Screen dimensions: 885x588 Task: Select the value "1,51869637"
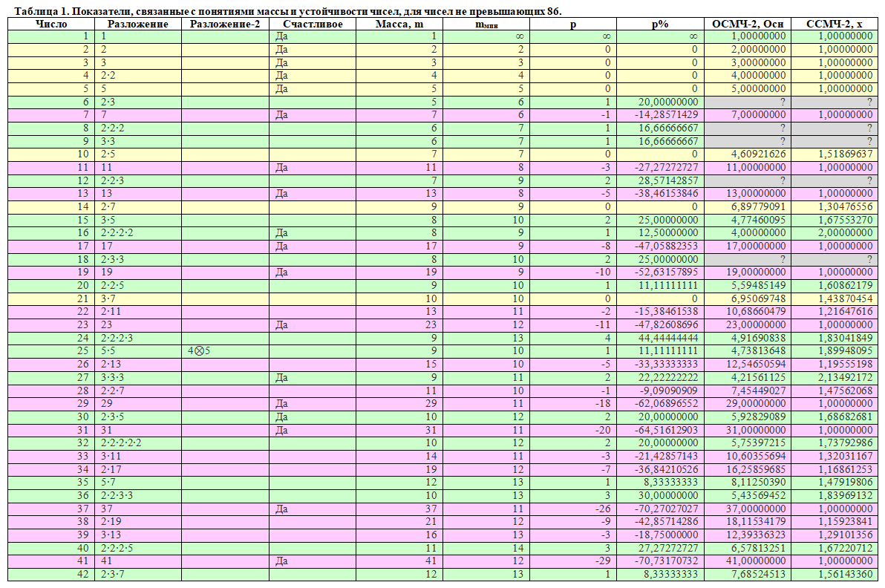click(x=846, y=154)
